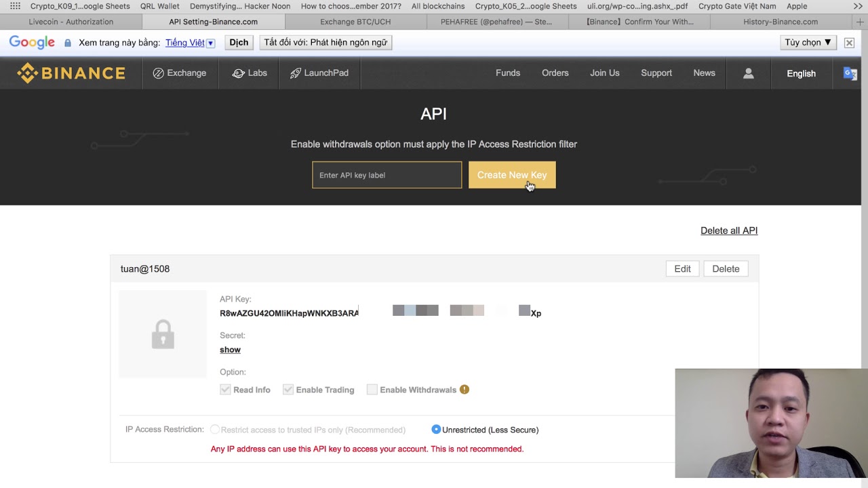Image resolution: width=868 pixels, height=488 pixels.
Task: Click the Google Translate extension icon
Action: coord(850,73)
